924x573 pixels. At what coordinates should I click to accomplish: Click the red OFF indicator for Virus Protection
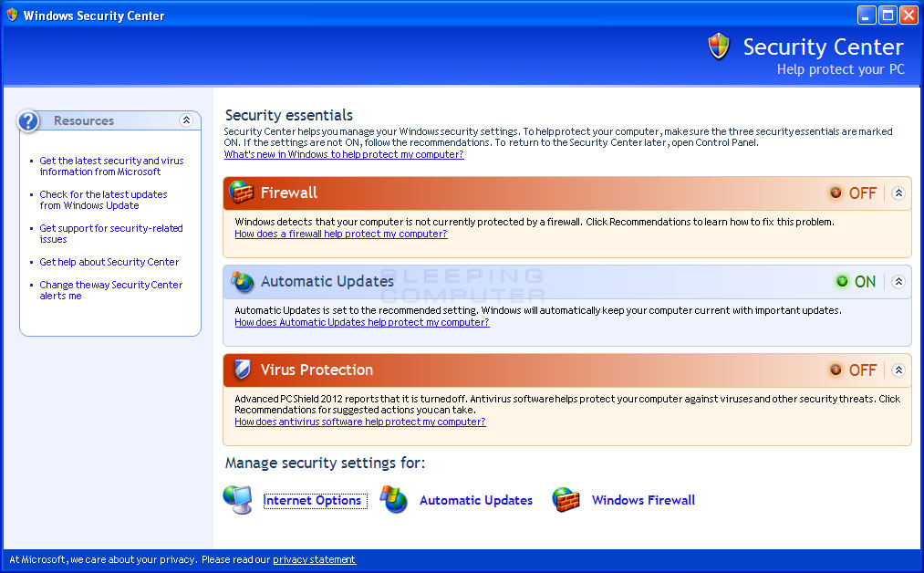836,370
